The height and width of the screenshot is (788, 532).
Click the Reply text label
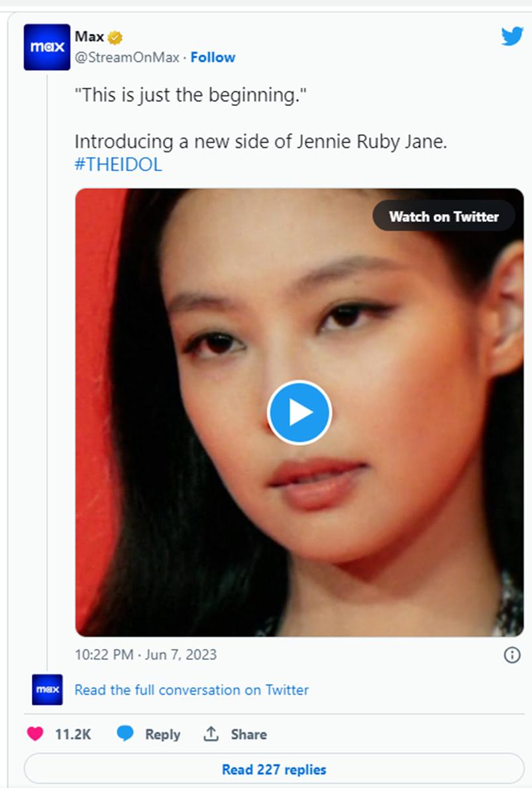tap(162, 734)
